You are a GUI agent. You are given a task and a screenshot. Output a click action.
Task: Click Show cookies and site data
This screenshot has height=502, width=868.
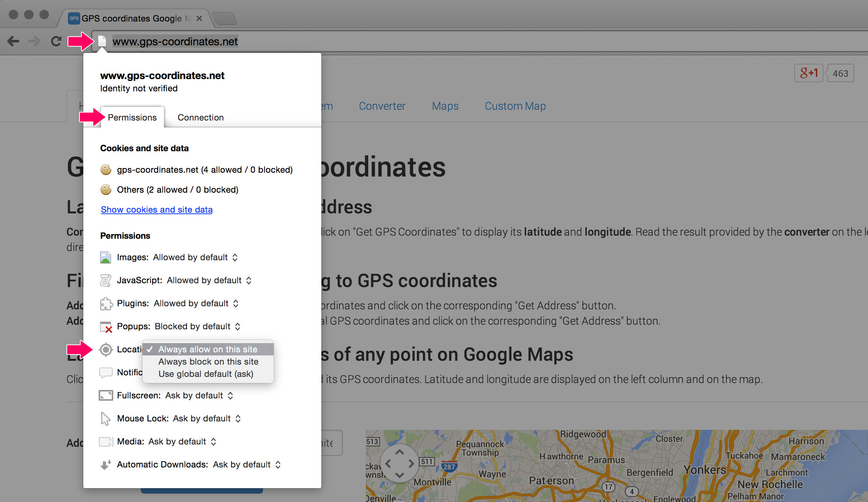pos(157,210)
